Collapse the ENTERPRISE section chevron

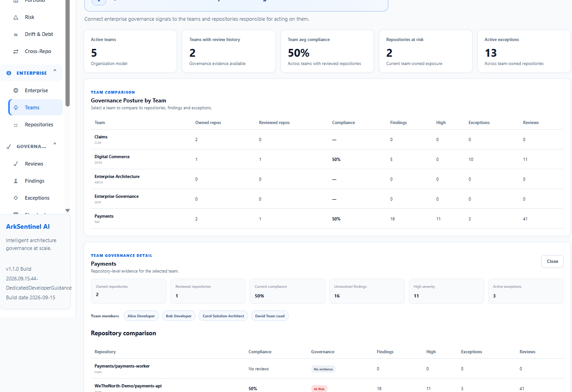[x=55, y=71]
